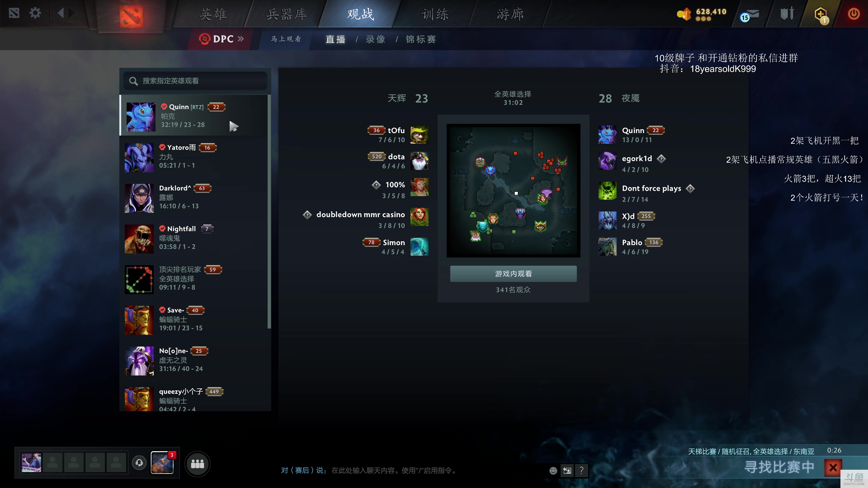Open the party members group icon
Screen dimensions: 868x488
pyautogui.click(x=198, y=464)
